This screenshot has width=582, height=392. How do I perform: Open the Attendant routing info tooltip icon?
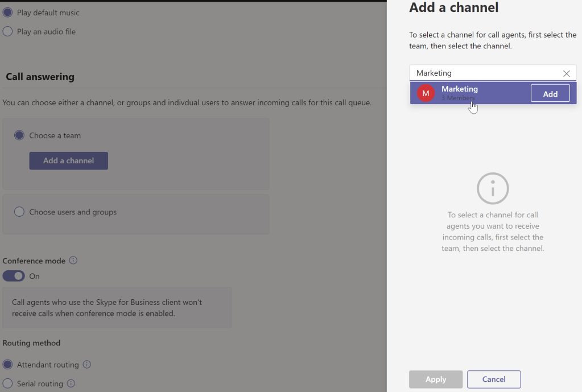[x=87, y=365]
